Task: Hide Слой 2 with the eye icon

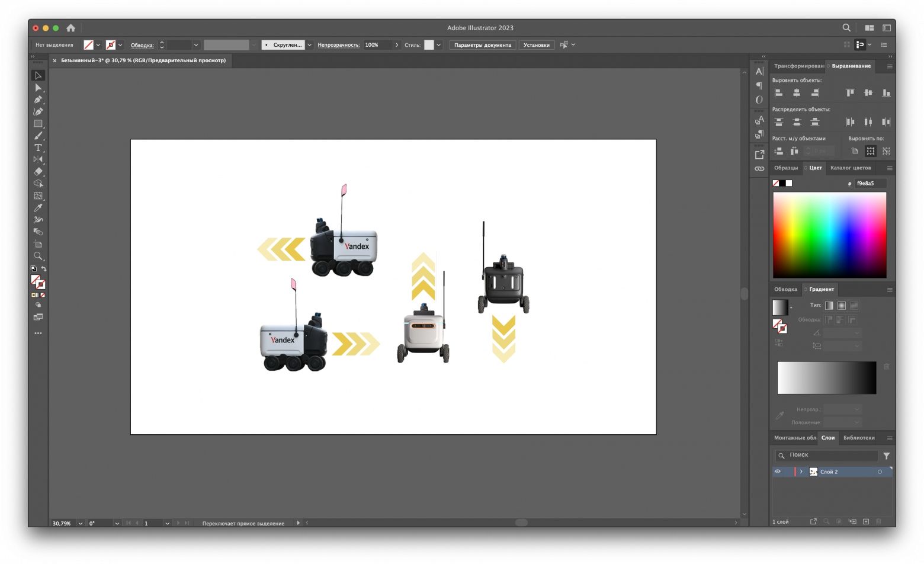Action: tap(778, 472)
